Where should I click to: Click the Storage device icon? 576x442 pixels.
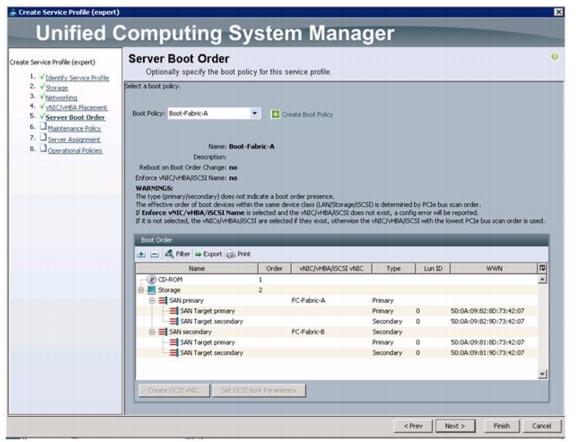(x=151, y=290)
